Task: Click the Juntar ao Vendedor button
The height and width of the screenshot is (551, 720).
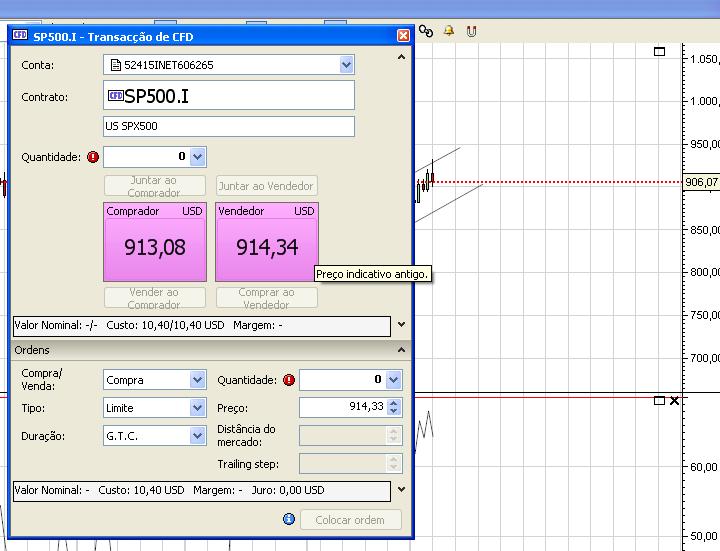Action: pyautogui.click(x=266, y=186)
